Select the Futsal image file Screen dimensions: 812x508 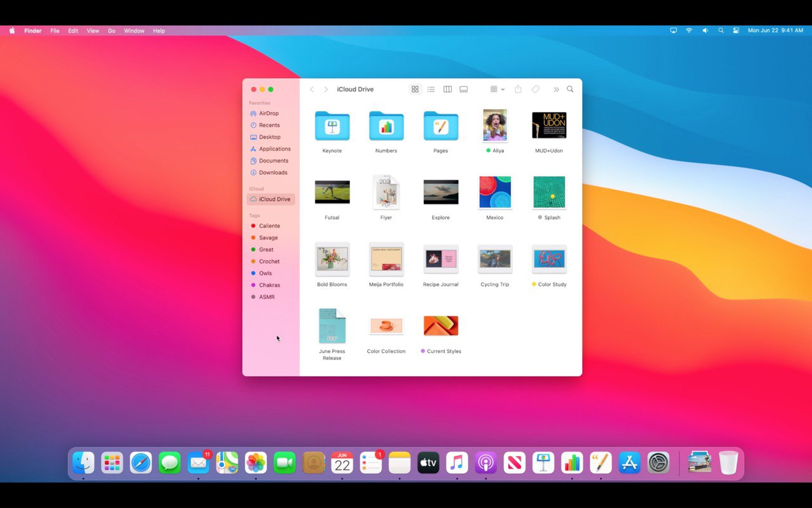pyautogui.click(x=332, y=192)
